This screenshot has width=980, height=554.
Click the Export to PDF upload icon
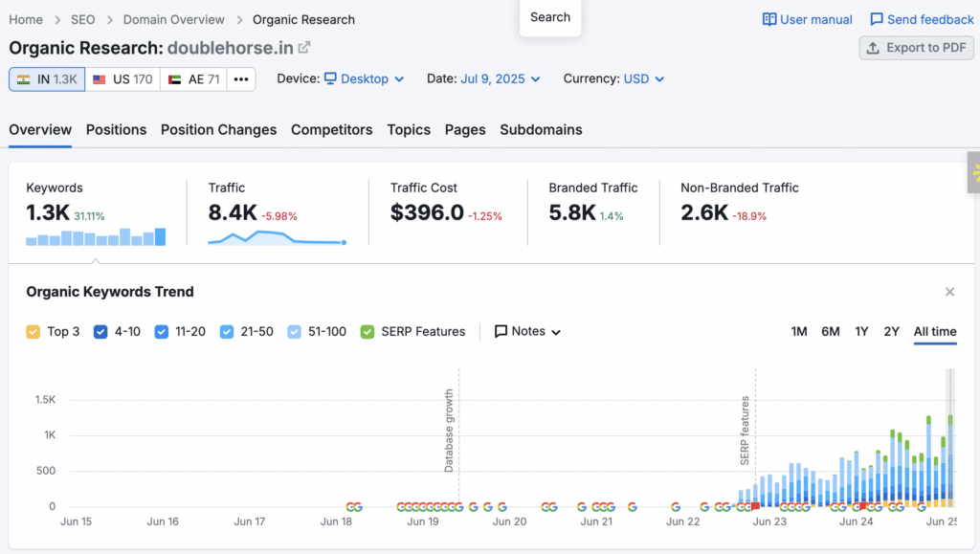point(873,48)
